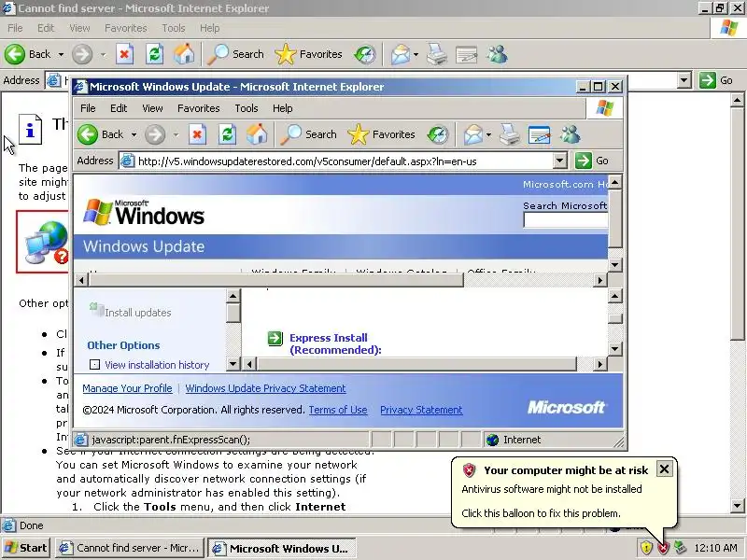Viewport: 747px width, 560px height.
Task: Open Mail dropdown arrow in Windows Update window
Action: point(488,134)
